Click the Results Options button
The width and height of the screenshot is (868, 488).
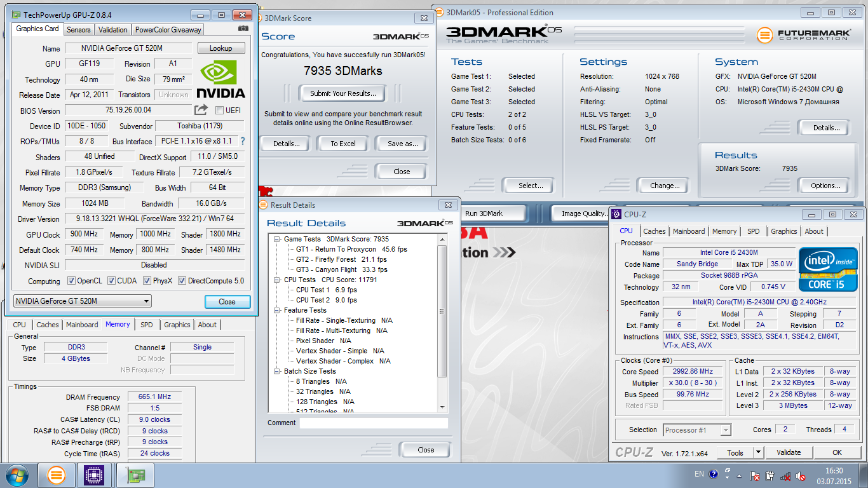click(x=825, y=186)
